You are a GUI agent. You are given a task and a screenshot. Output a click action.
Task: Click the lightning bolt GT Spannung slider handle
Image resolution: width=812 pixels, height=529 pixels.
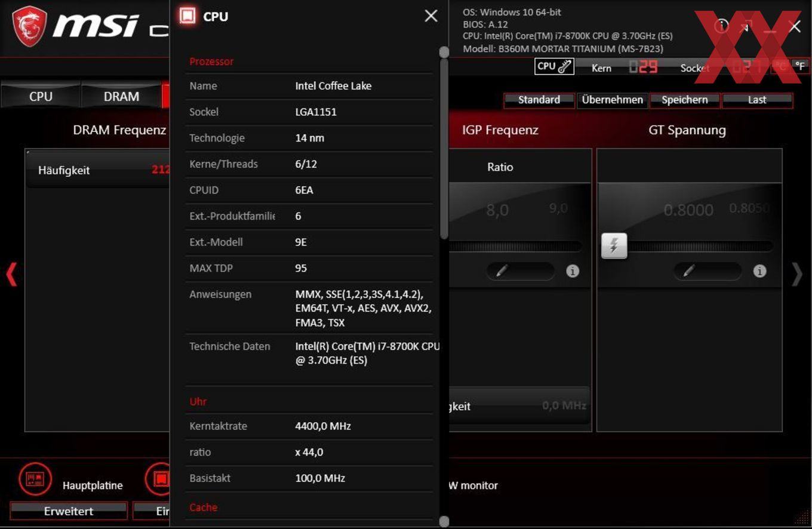(614, 245)
